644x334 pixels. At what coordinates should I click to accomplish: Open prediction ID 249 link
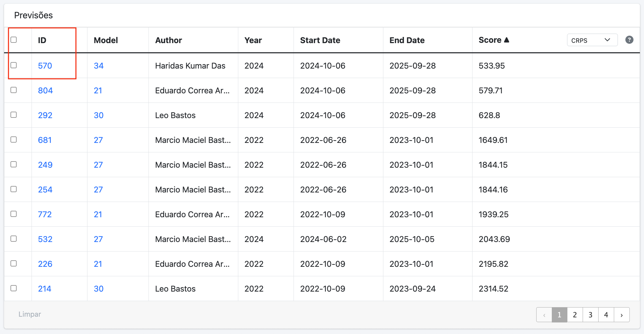pos(45,165)
